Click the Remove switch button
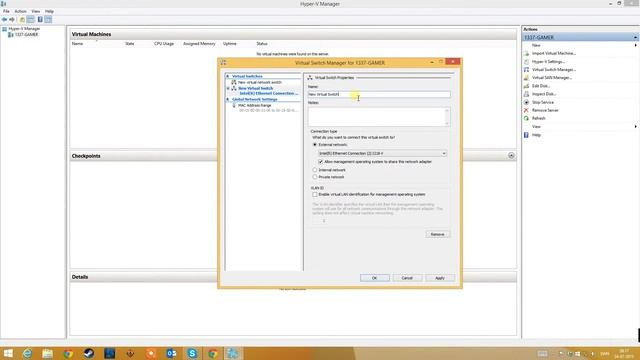This screenshot has width=640, height=360. tap(438, 234)
